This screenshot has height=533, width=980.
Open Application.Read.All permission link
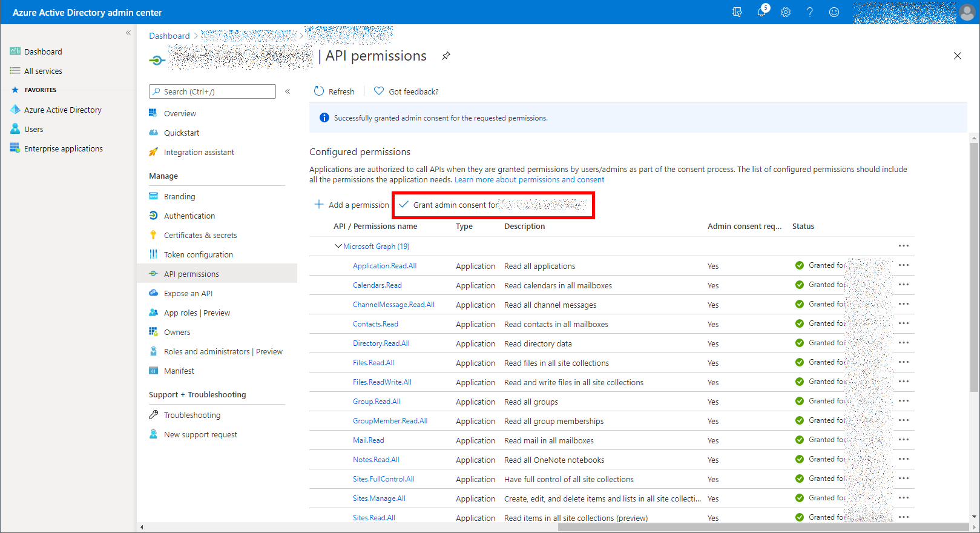pos(384,266)
